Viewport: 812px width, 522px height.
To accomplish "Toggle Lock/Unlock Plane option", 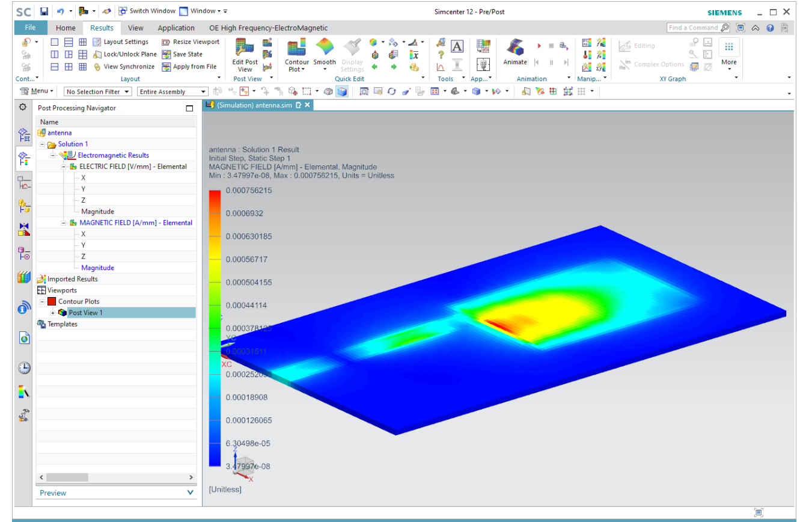I will 125,54.
